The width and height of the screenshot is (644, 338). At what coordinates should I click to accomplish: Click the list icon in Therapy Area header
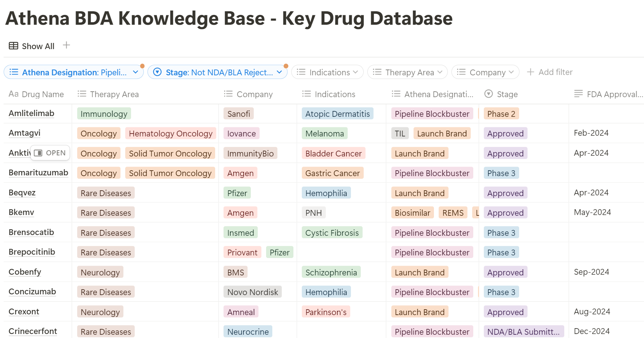click(x=82, y=94)
